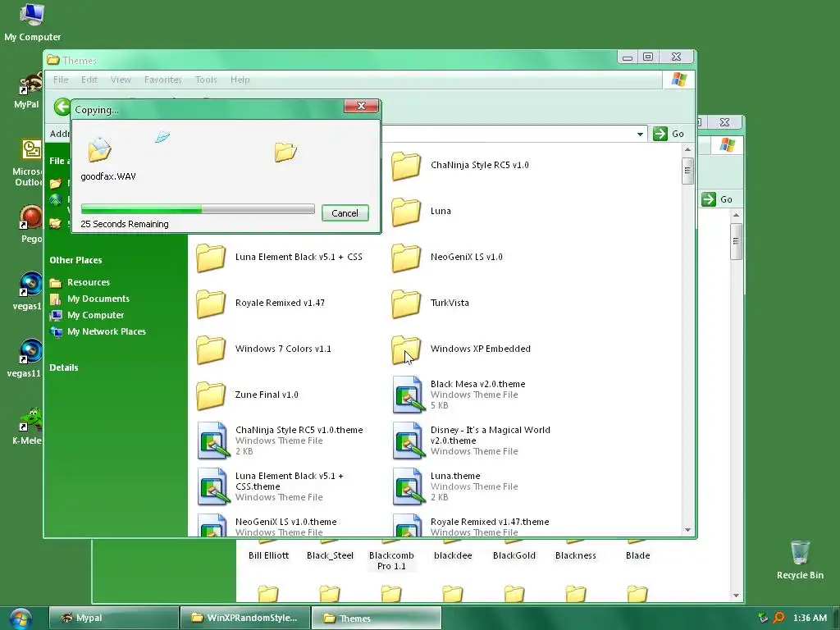Open the MyPal desktop shortcut
Viewport: 840px width, 630px height.
28,90
